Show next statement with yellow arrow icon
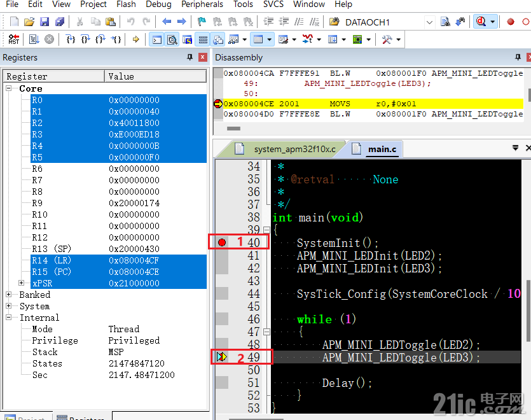 coord(136,39)
